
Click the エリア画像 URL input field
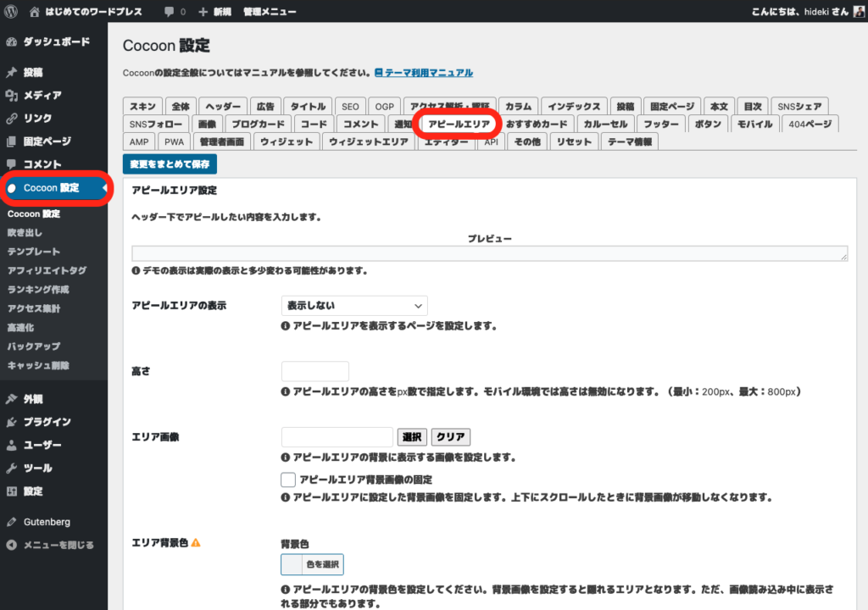coord(337,436)
